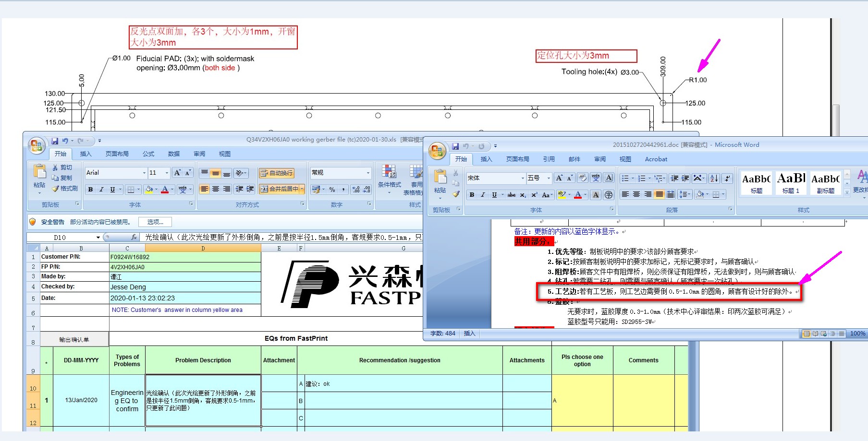Apply Word yellow text highlight color
This screenshot has height=441, width=868.
pyautogui.click(x=562, y=194)
